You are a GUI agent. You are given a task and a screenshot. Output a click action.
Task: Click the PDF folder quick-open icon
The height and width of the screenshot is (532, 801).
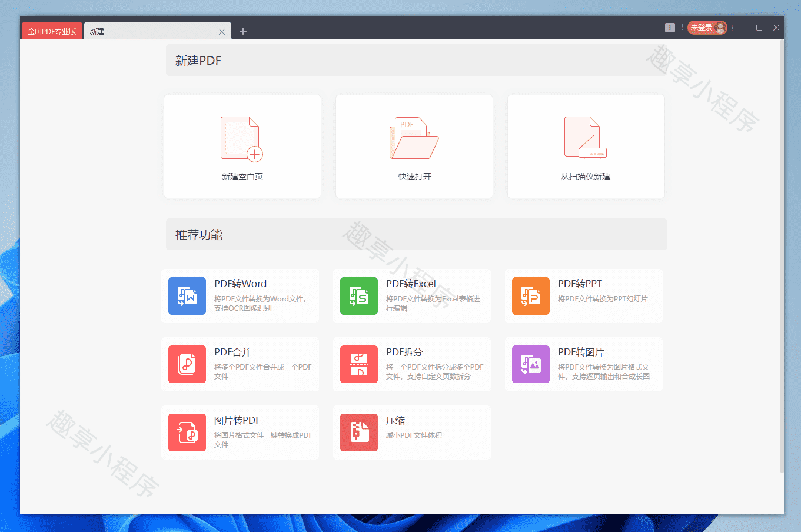click(414, 138)
